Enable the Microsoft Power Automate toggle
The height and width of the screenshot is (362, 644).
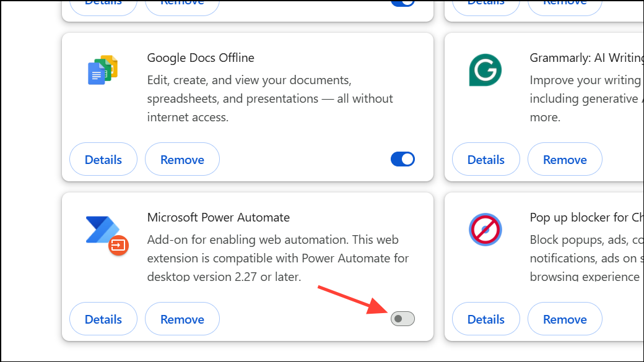point(402,319)
